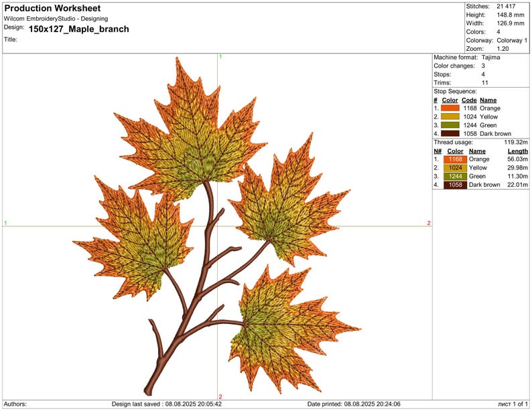The height and width of the screenshot is (411, 532).
Task: Click the stitches value 21 417
Action: pos(506,6)
